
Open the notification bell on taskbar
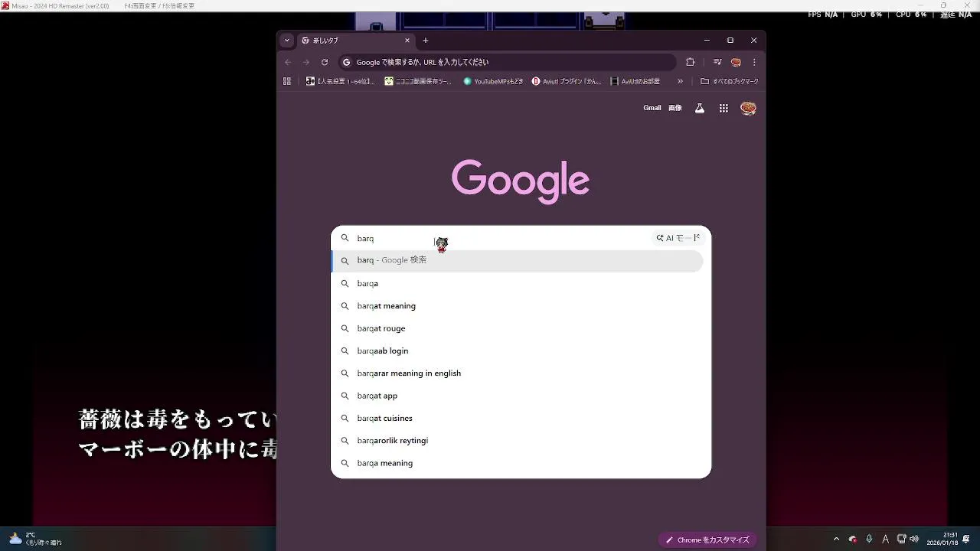click(x=967, y=539)
